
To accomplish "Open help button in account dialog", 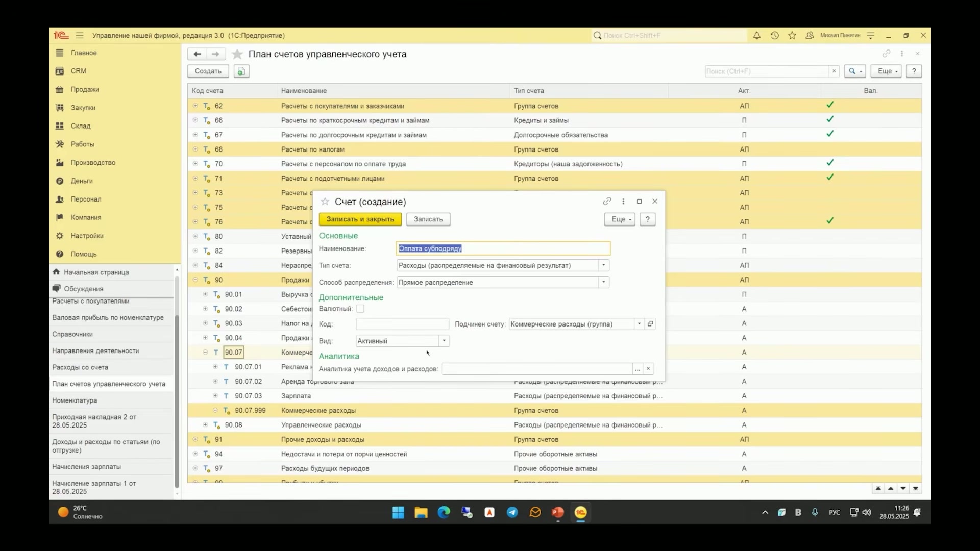I will tap(648, 219).
